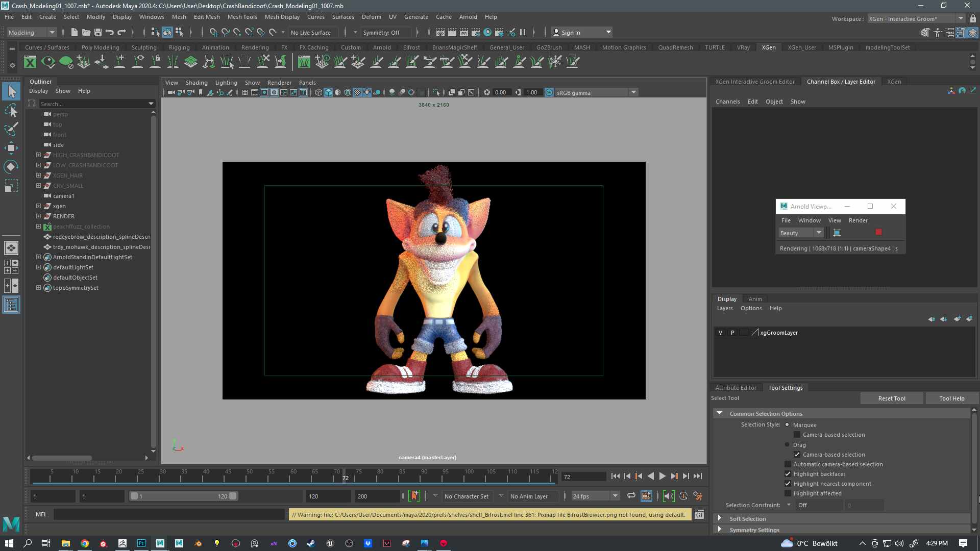Screen dimensions: 980x551
Task: Click the New Scene icon
Action: click(x=74, y=32)
